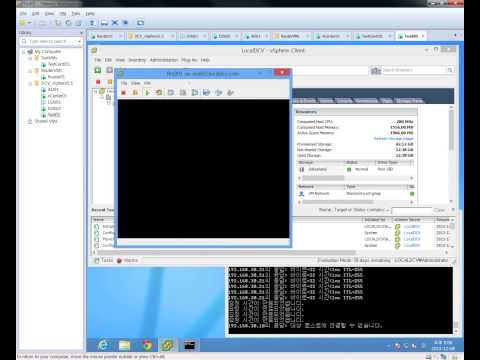
Task: Click the Refresh Storage Usage link
Action: point(393,138)
